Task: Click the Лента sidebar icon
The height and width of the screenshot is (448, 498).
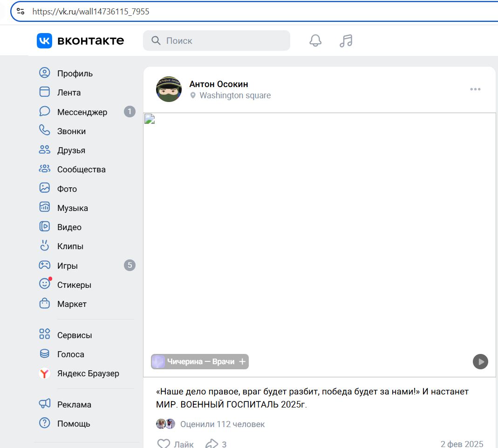Action: coord(44,92)
